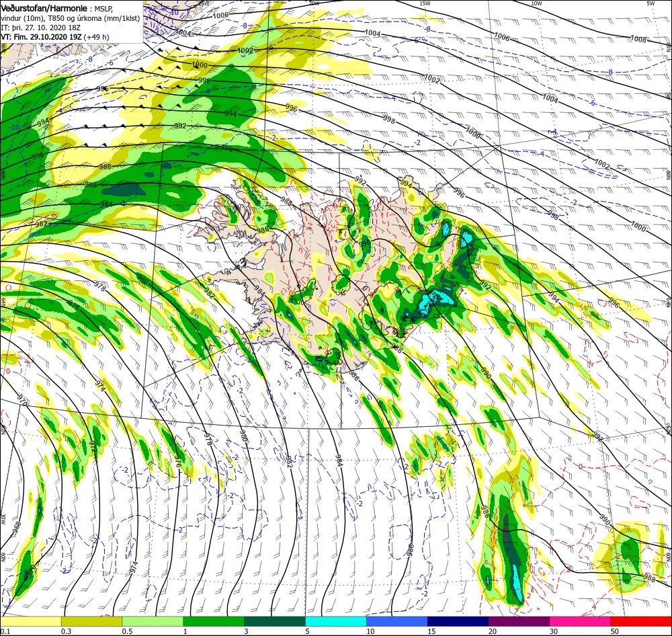Click the red 50+ legend swatch

coord(642,621)
